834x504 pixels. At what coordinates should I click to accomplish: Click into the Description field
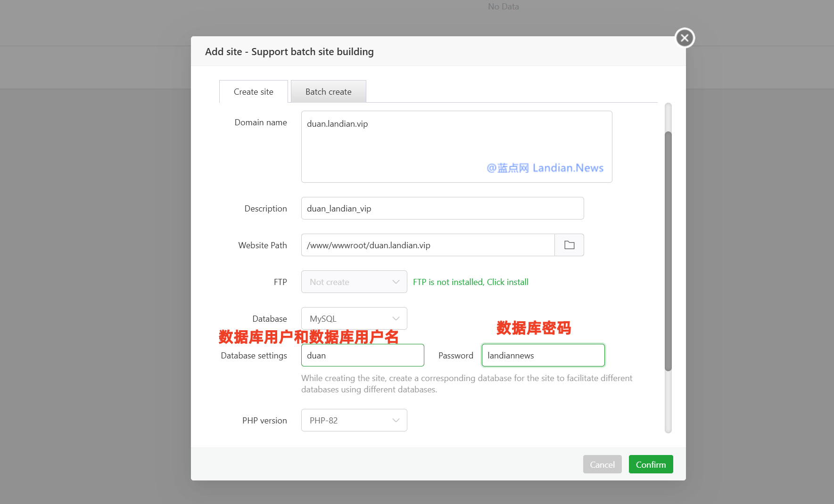[442, 208]
